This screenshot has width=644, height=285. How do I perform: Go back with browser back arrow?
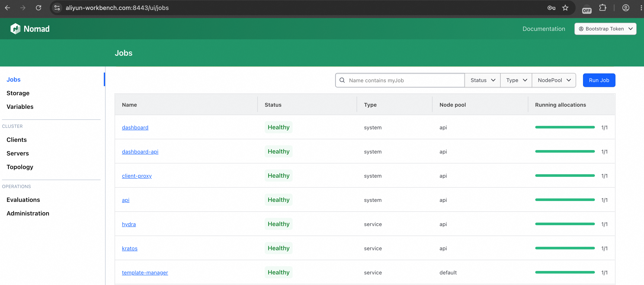8,8
